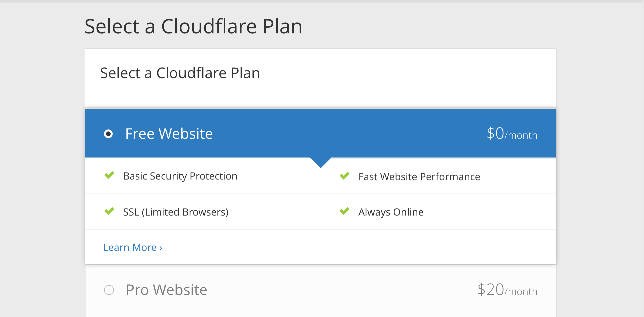The width and height of the screenshot is (644, 317).
Task: Select the Free Website radio button
Action: 108,134
